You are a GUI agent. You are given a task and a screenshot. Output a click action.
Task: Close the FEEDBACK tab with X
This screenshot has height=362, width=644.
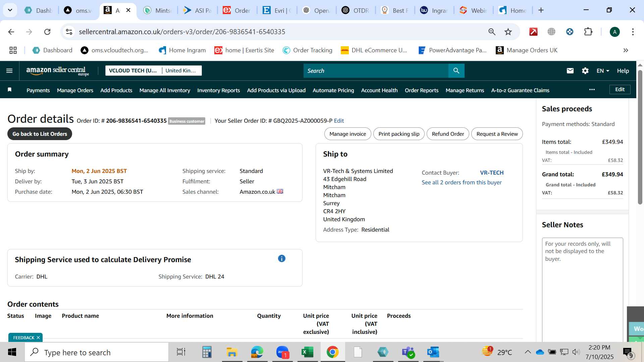click(x=38, y=338)
